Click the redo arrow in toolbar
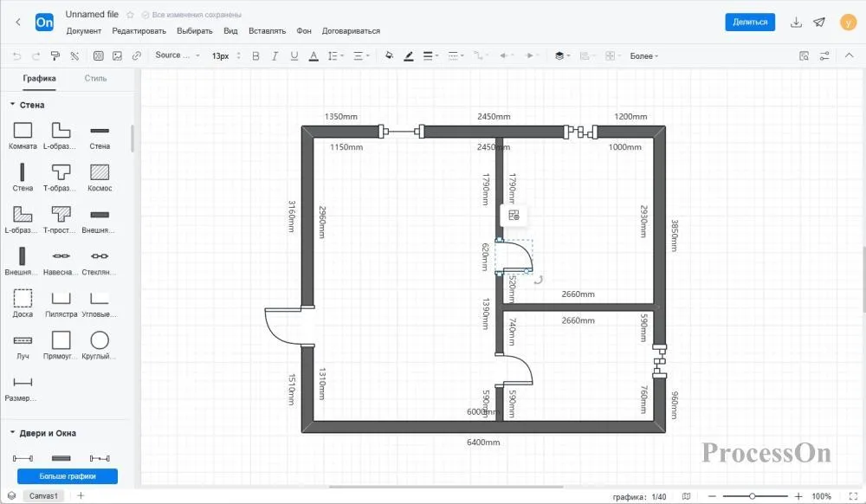Viewport: 866px width, 504px height. [36, 55]
